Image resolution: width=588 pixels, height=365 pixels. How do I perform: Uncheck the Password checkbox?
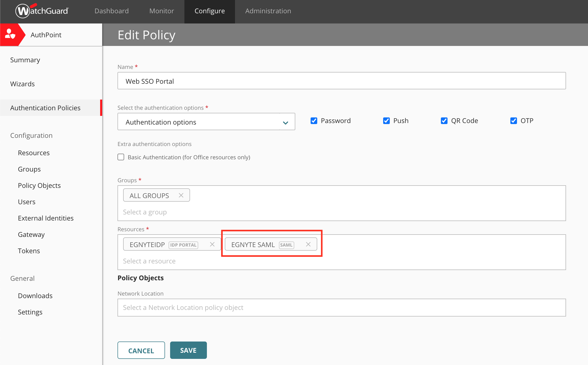pyautogui.click(x=314, y=121)
